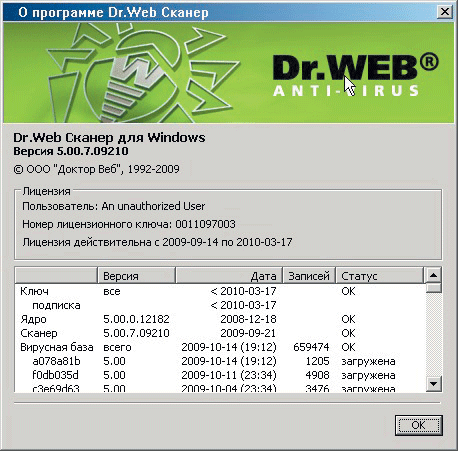Click the license validity dates line
458x451 pixels.
pos(157,242)
